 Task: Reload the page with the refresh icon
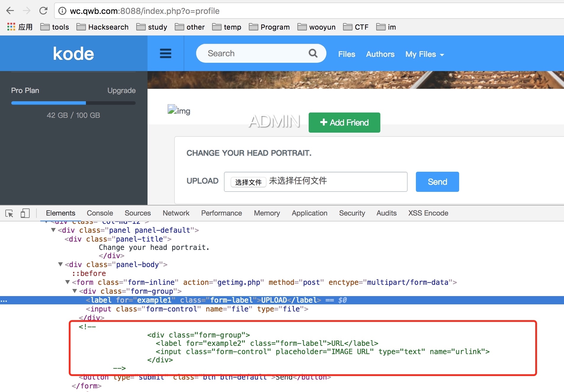click(43, 11)
